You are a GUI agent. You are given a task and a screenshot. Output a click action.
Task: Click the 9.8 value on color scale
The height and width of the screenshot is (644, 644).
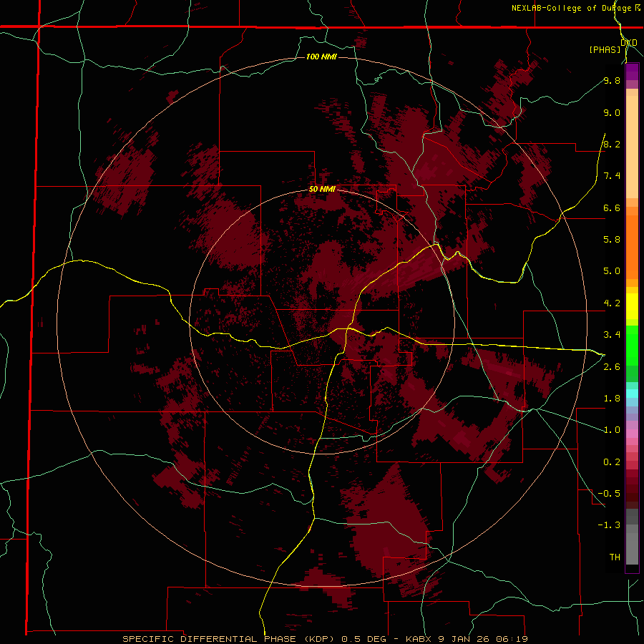point(612,80)
